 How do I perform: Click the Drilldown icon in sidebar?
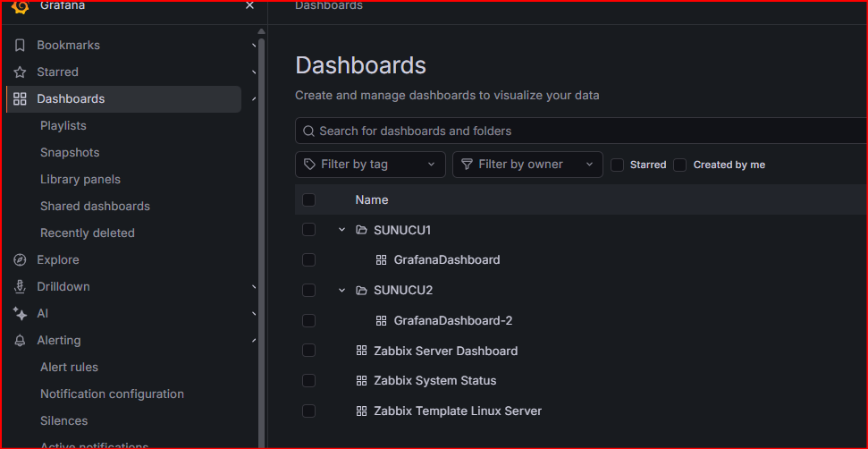click(20, 287)
